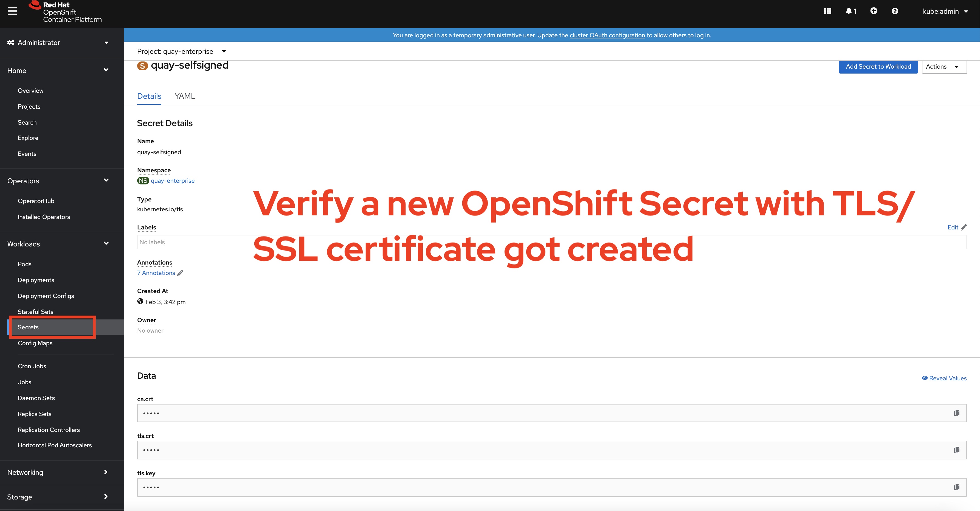The width and height of the screenshot is (980, 511).
Task: Toggle Reveal Values for secret data
Action: pyautogui.click(x=944, y=378)
